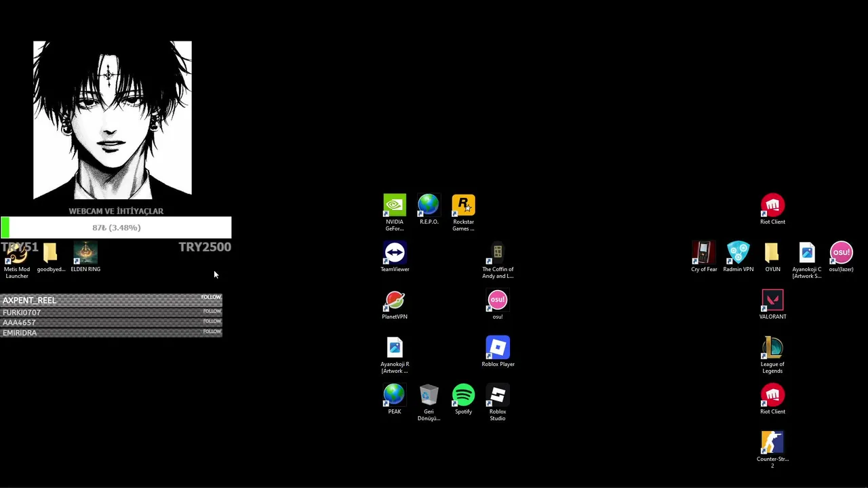Image resolution: width=868 pixels, height=488 pixels.
Task: Click the AAA4657 follower entry
Action: click(112, 323)
